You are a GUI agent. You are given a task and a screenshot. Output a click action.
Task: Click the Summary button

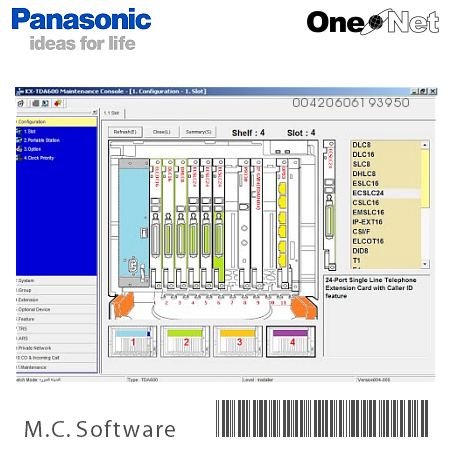198,132
